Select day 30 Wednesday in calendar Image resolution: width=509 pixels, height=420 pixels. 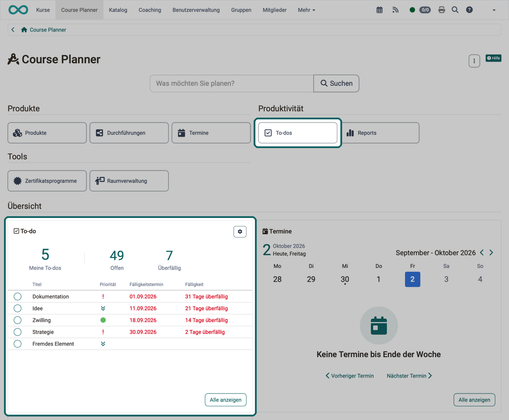[x=345, y=279]
